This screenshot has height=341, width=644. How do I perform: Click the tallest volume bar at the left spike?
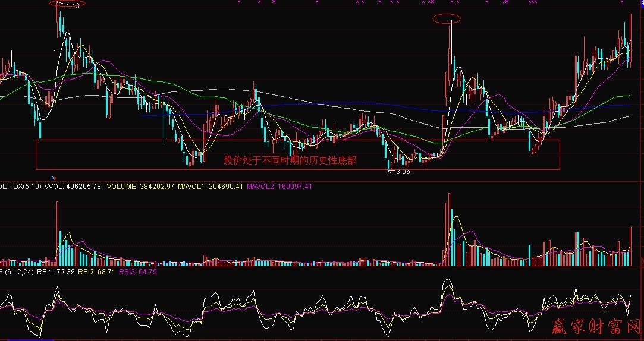[x=58, y=232]
